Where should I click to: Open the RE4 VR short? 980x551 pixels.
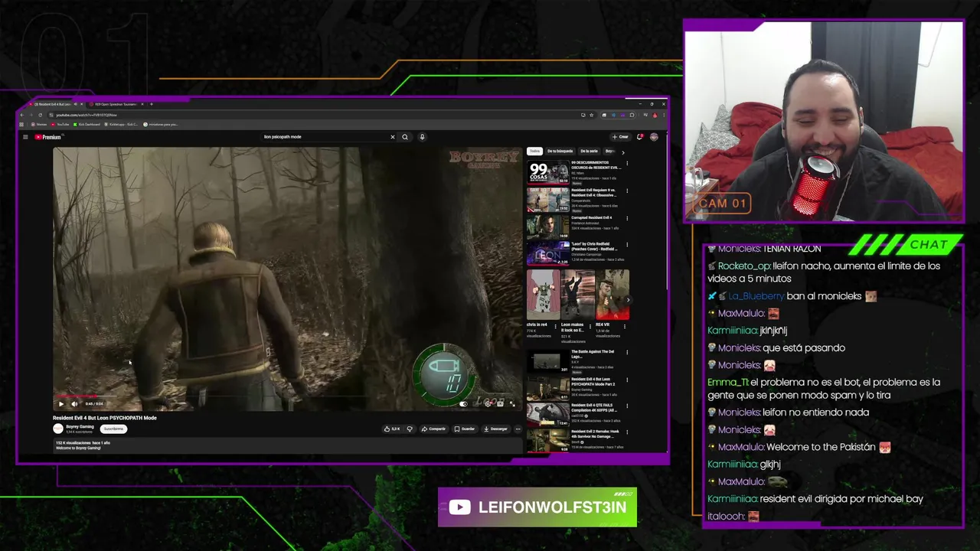612,295
